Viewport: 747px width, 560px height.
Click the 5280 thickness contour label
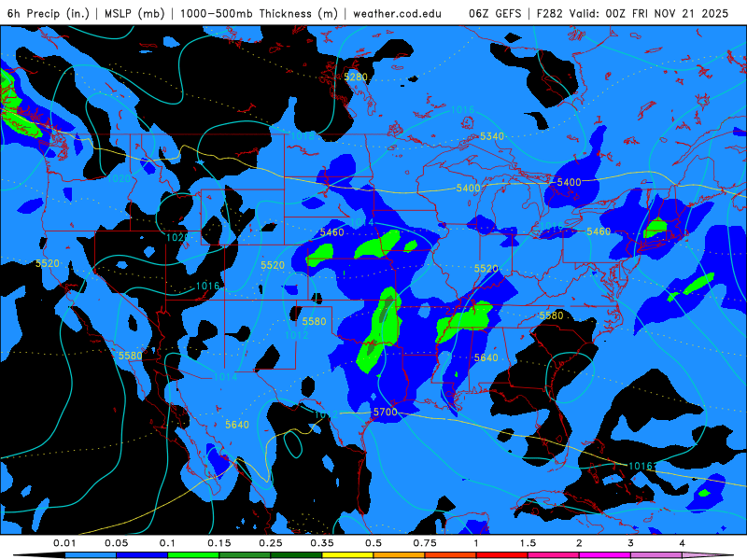356,77
